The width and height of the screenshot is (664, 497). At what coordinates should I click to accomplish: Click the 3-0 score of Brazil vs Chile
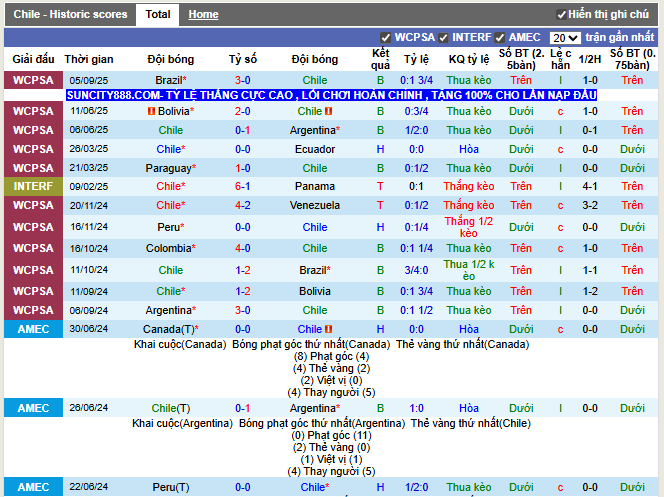243,80
